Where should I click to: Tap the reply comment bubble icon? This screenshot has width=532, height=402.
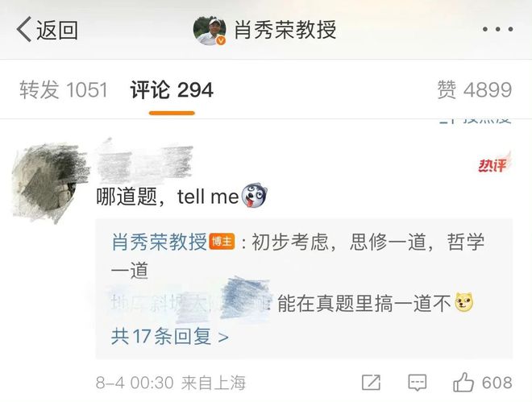pos(417,383)
